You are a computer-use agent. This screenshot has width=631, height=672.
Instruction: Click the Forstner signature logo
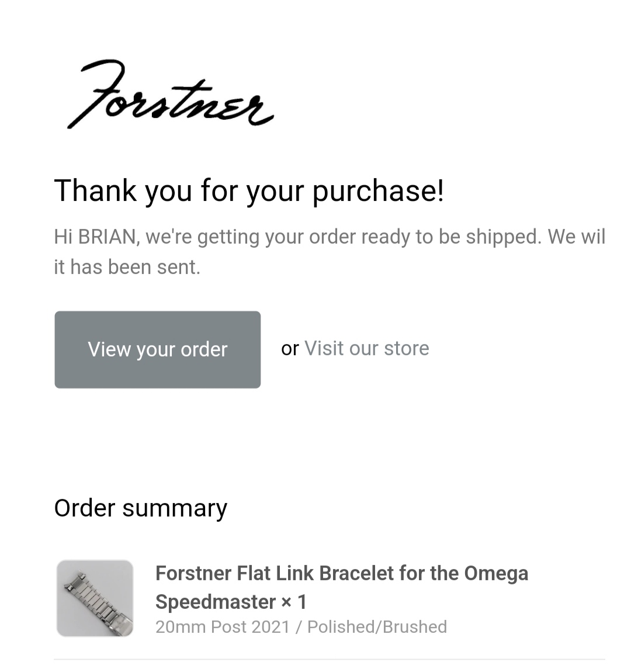coord(169,95)
